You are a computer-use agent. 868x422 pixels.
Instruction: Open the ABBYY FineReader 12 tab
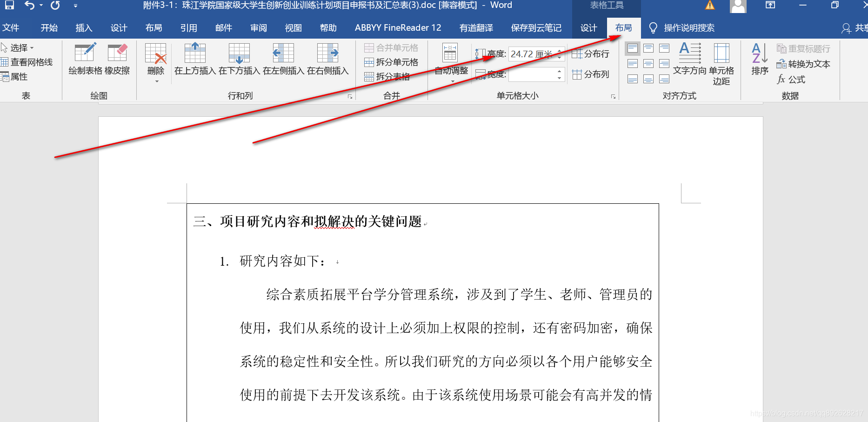point(398,28)
